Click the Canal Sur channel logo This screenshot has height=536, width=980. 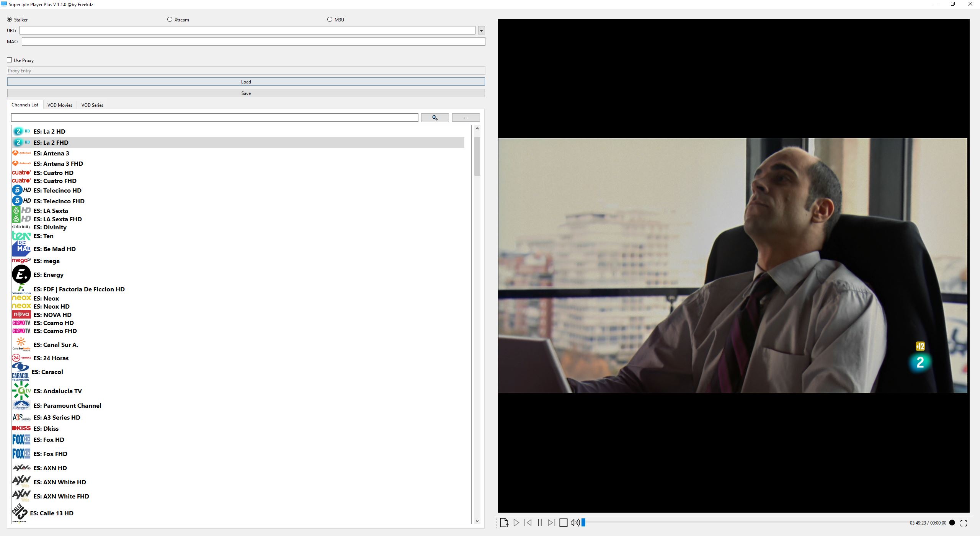tap(21, 344)
